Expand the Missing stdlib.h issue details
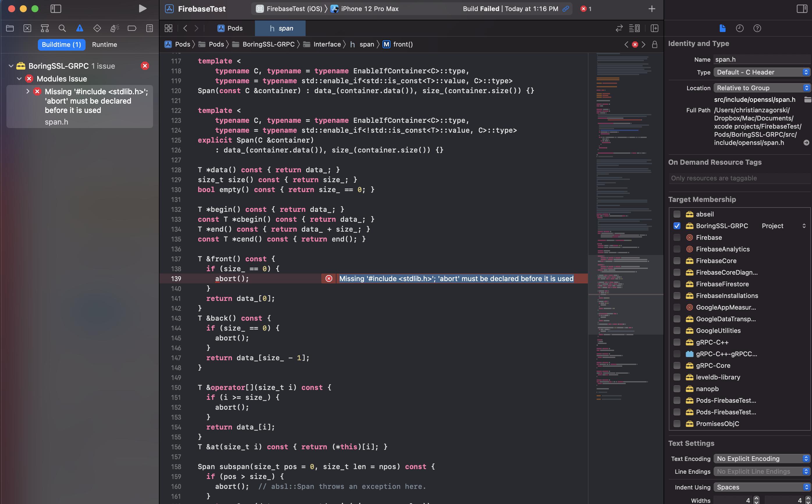812x504 pixels. pyautogui.click(x=28, y=91)
